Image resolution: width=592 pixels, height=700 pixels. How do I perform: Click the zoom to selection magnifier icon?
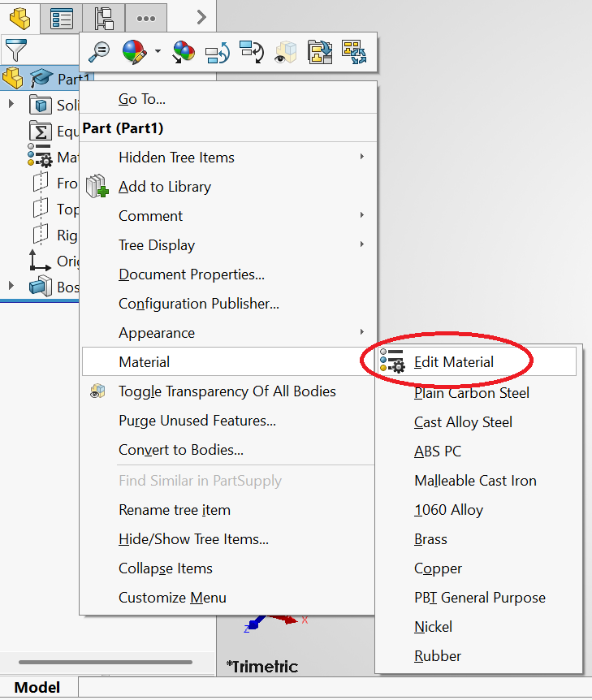pyautogui.click(x=99, y=52)
